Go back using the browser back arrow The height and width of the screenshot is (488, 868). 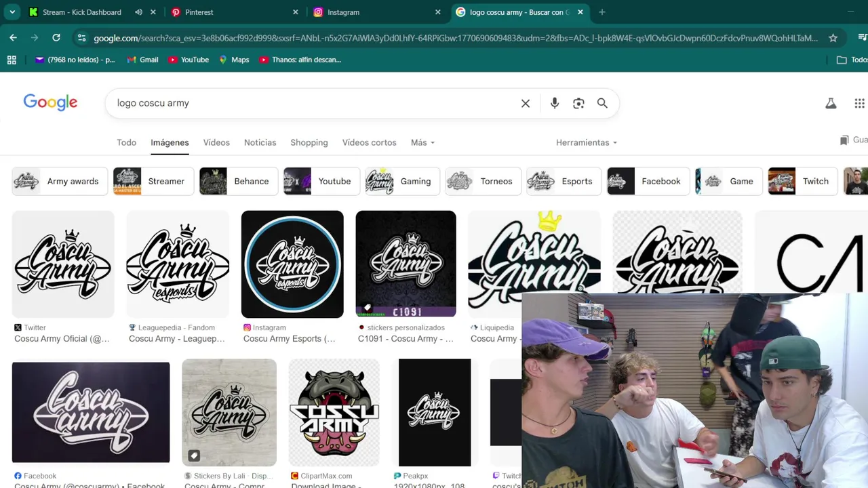[x=13, y=38]
